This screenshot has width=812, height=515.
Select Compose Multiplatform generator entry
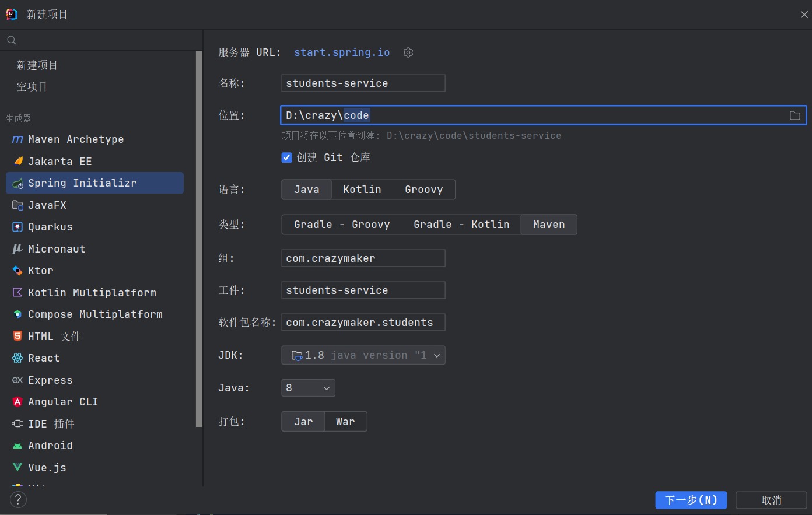[94, 314]
